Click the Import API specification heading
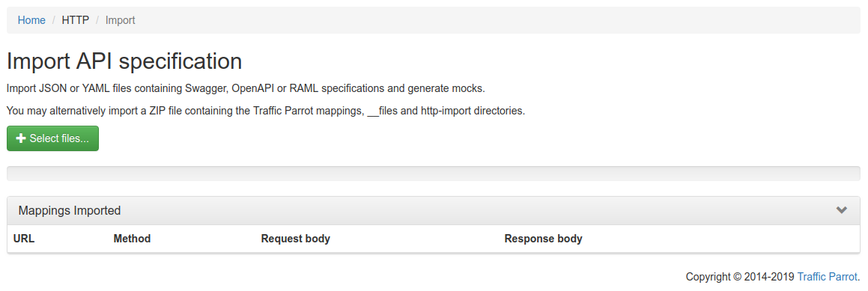The width and height of the screenshot is (868, 291). point(124,61)
